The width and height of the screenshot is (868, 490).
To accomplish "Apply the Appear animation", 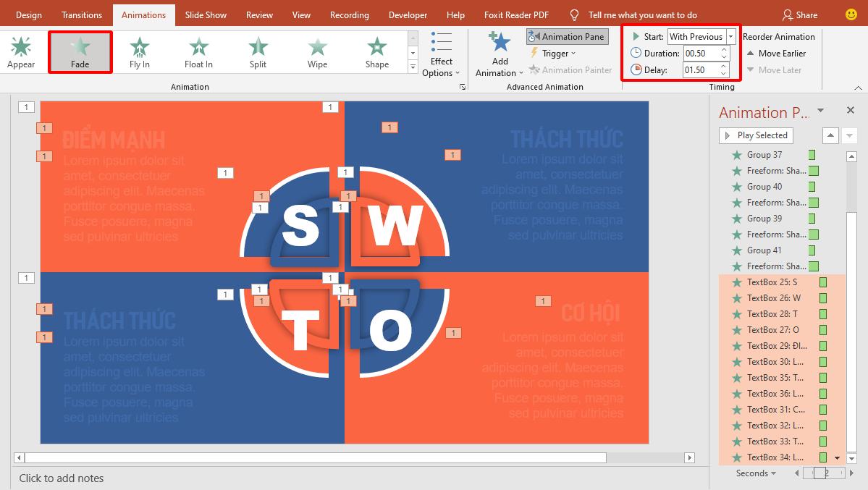I will tap(21, 51).
